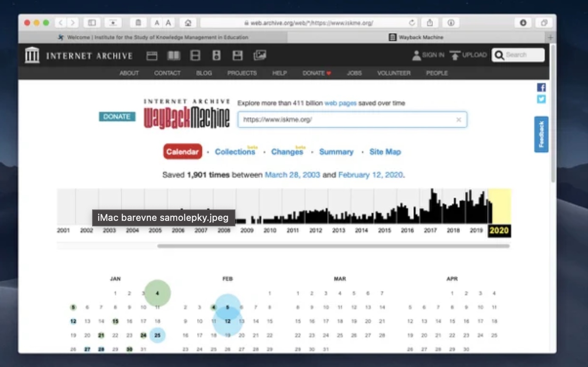Share the page on Twitter
This screenshot has height=367, width=588.
click(541, 99)
